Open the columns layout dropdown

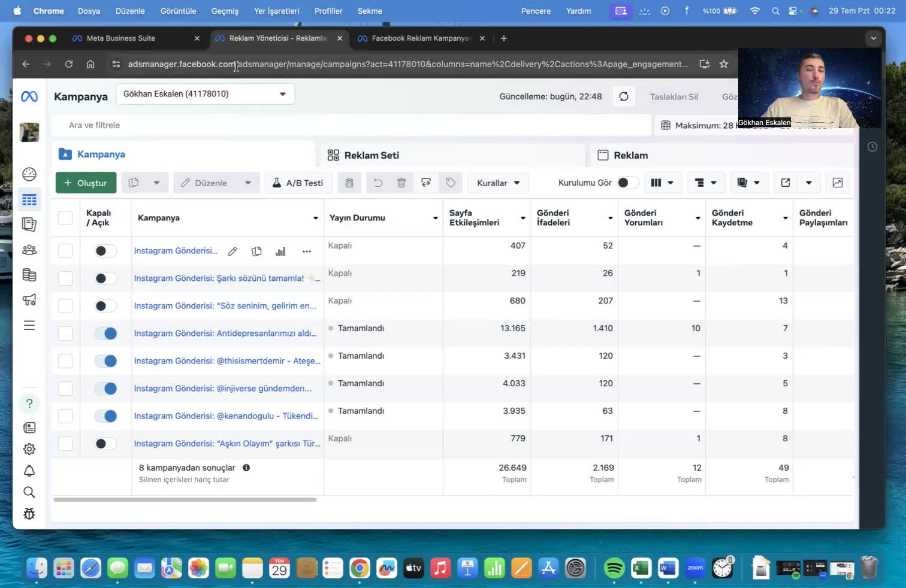point(662,183)
